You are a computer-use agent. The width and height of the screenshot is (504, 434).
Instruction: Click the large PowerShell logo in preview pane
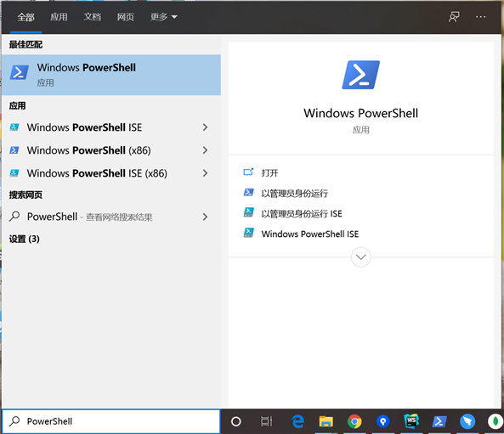(x=360, y=75)
